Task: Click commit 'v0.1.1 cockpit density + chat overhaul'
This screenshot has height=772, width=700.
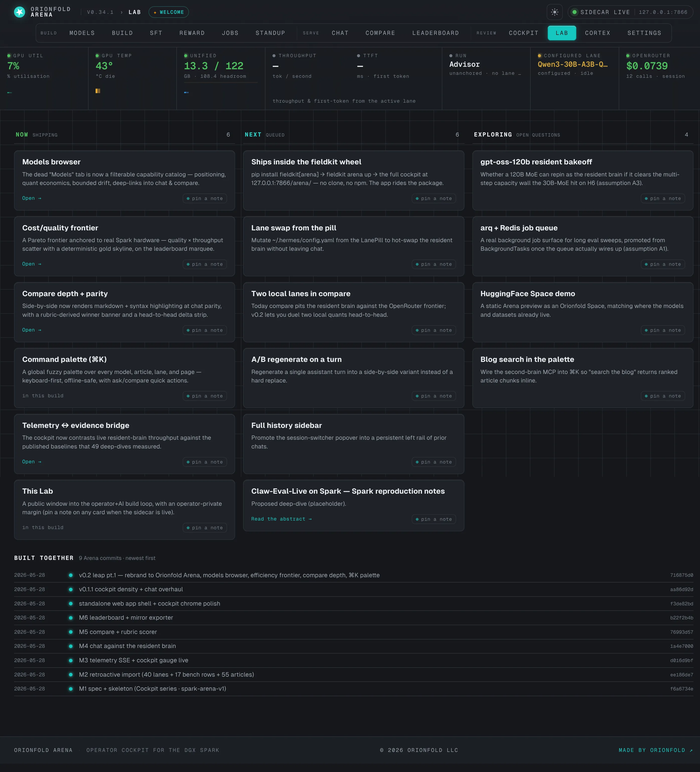Action: click(131, 589)
